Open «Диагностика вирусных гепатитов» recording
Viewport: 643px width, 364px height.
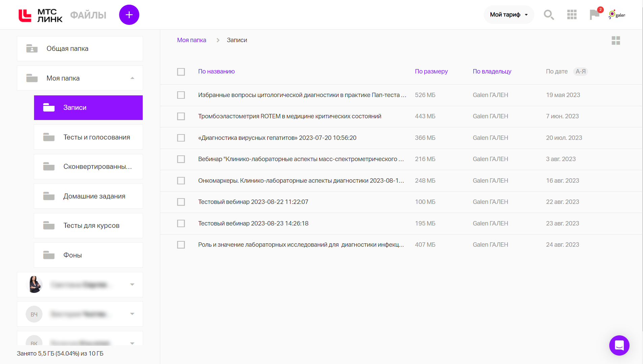pos(277,138)
